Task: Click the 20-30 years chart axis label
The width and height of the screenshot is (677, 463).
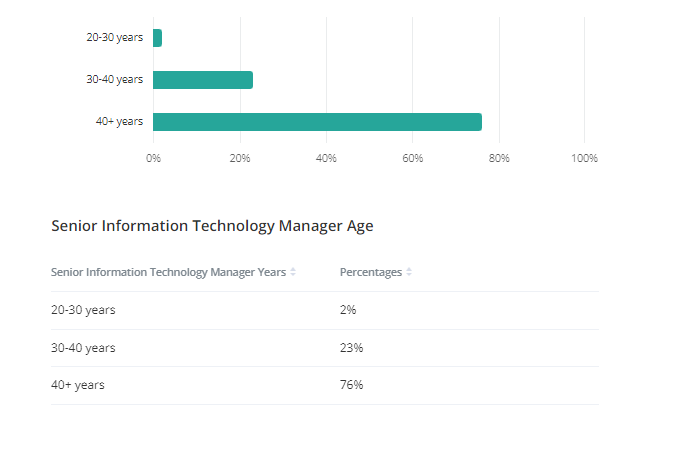Action: pyautogui.click(x=114, y=38)
